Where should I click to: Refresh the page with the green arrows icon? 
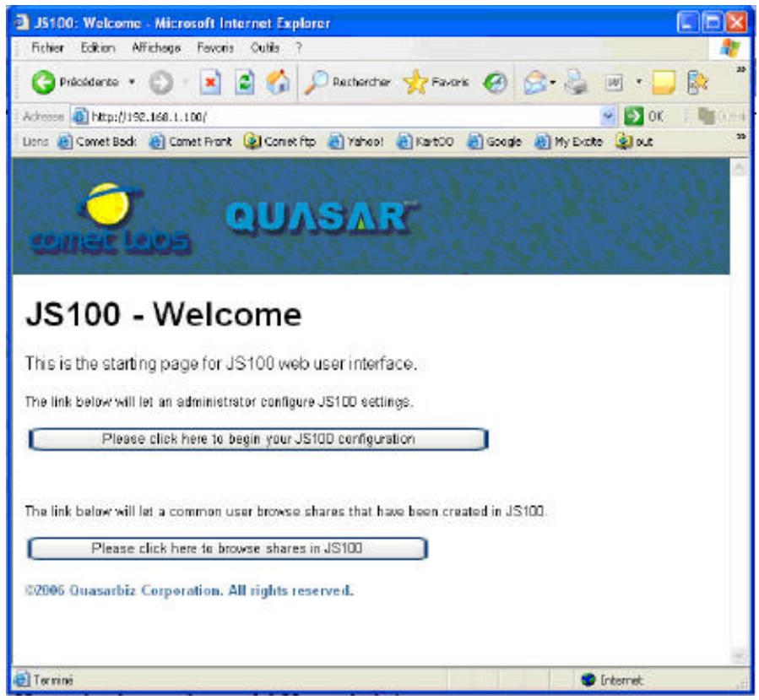click(x=245, y=83)
